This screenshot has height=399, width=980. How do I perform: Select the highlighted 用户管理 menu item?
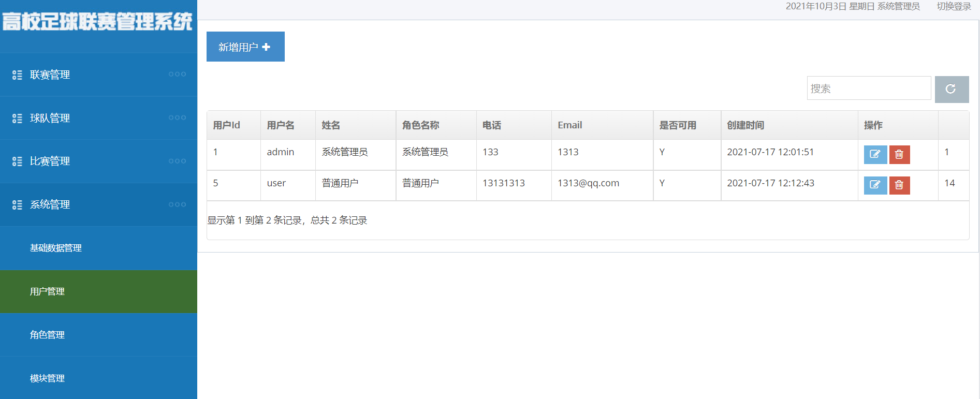coord(98,291)
